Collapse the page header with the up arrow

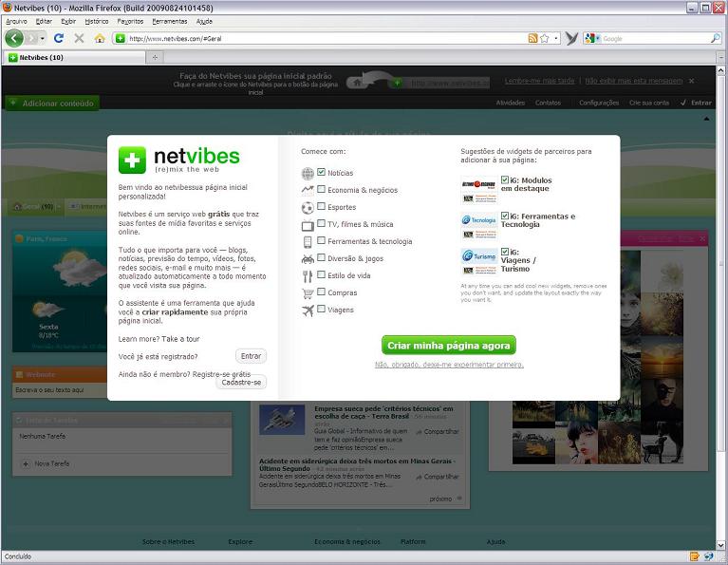[706, 119]
